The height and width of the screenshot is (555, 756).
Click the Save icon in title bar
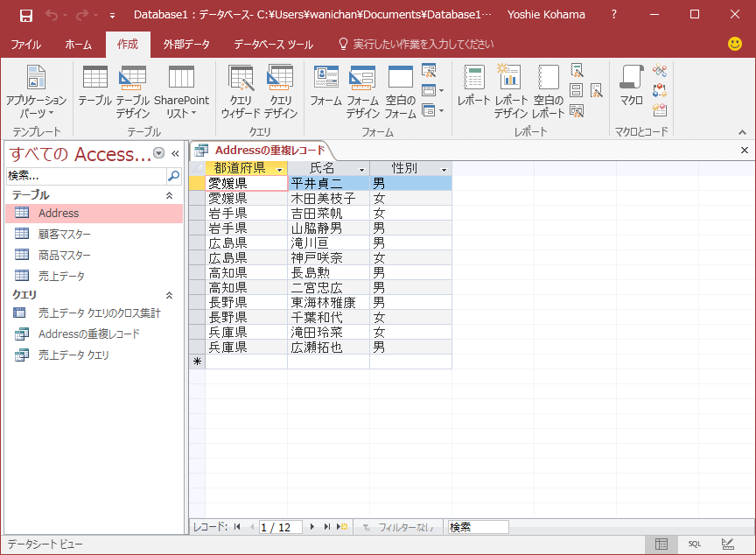point(26,15)
